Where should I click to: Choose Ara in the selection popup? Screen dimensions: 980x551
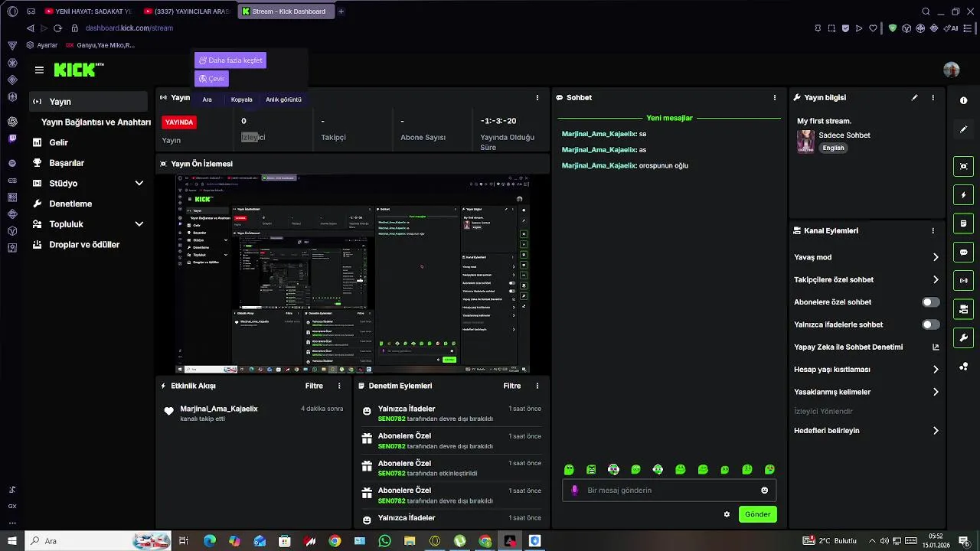click(x=207, y=99)
